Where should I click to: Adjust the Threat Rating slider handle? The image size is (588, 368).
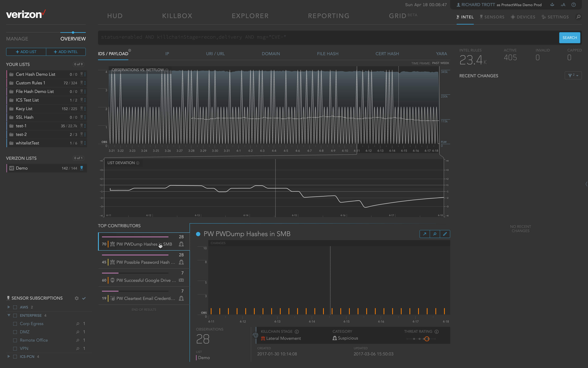pyautogui.click(x=427, y=339)
